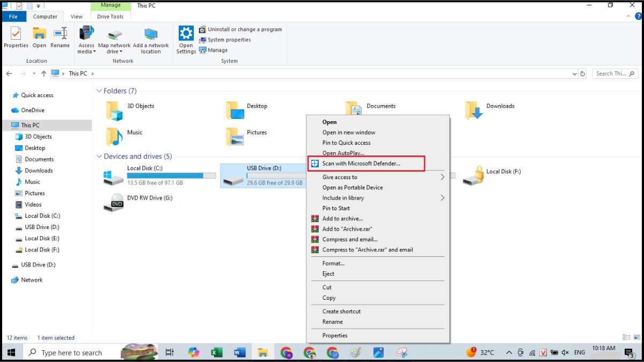The image size is (644, 362).
Task: Open Task View on the taskbar
Action: [x=170, y=352]
